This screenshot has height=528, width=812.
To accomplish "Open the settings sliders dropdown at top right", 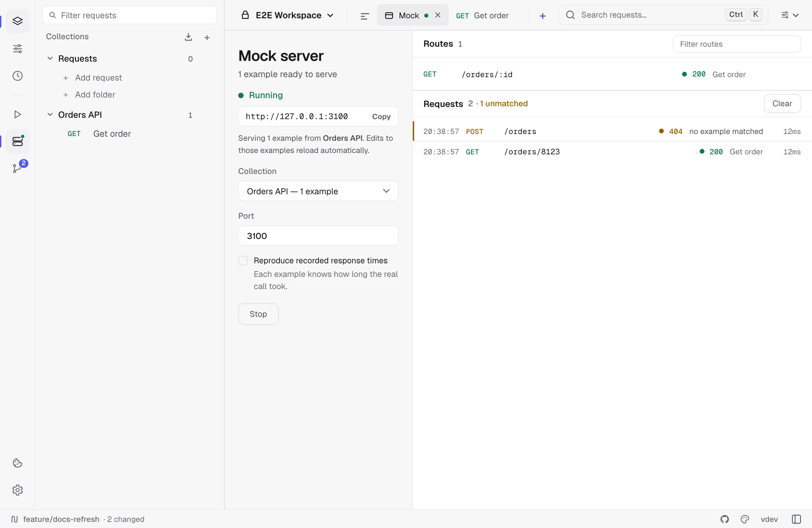I will 790,15.
